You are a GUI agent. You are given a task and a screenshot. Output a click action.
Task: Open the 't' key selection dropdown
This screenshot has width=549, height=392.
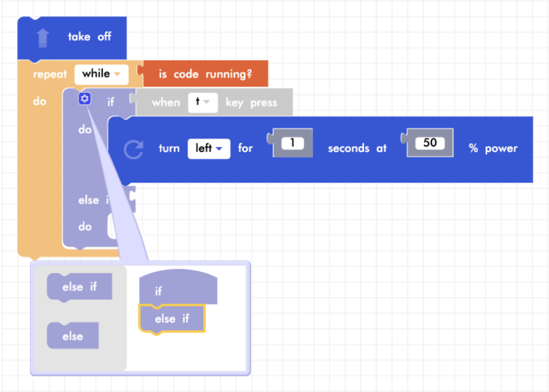203,102
